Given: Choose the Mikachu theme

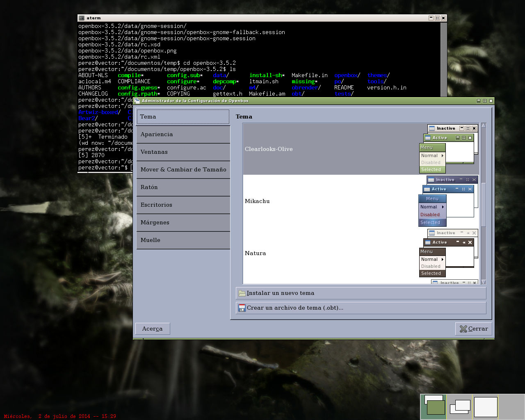Looking at the screenshot, I should click(361, 201).
